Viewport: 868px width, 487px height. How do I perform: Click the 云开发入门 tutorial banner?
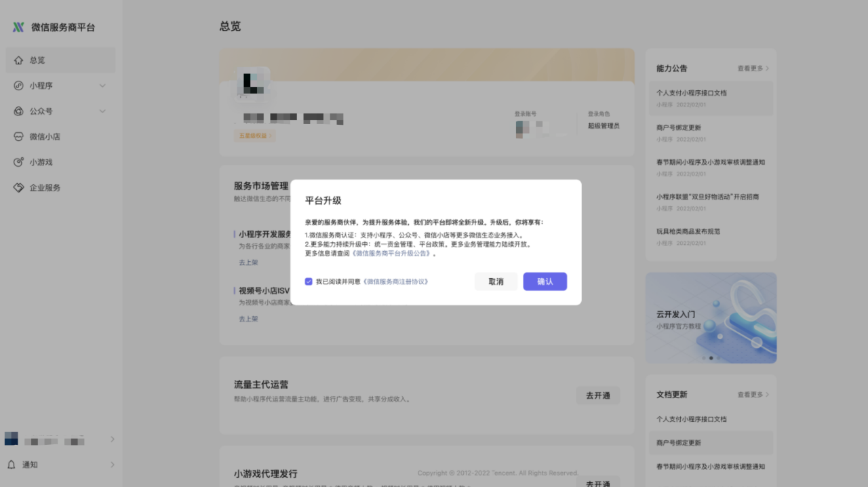coord(711,318)
